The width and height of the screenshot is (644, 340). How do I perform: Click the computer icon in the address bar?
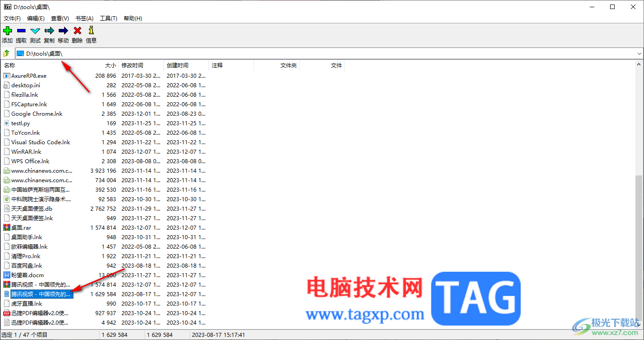[x=20, y=54]
